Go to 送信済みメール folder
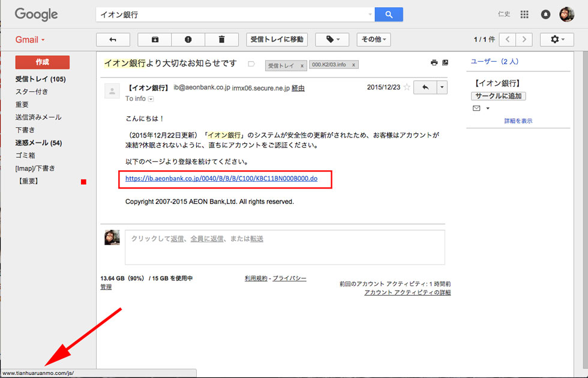This screenshot has width=588, height=378. pos(38,117)
